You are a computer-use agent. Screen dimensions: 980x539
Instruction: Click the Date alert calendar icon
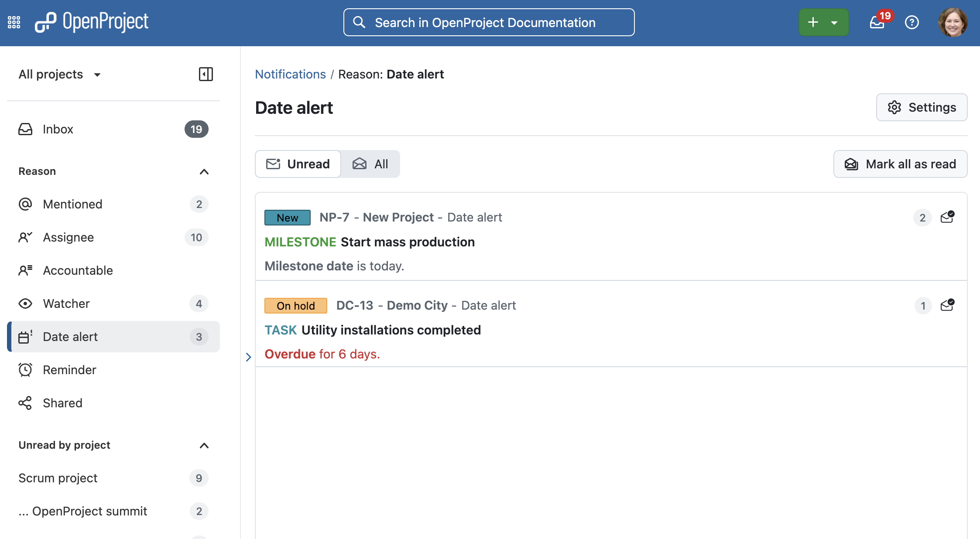click(25, 337)
